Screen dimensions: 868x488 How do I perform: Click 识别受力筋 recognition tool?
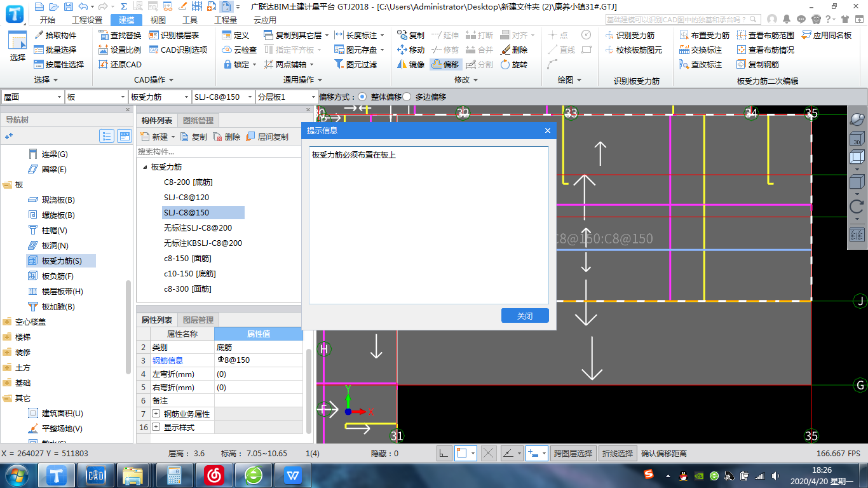pos(629,36)
